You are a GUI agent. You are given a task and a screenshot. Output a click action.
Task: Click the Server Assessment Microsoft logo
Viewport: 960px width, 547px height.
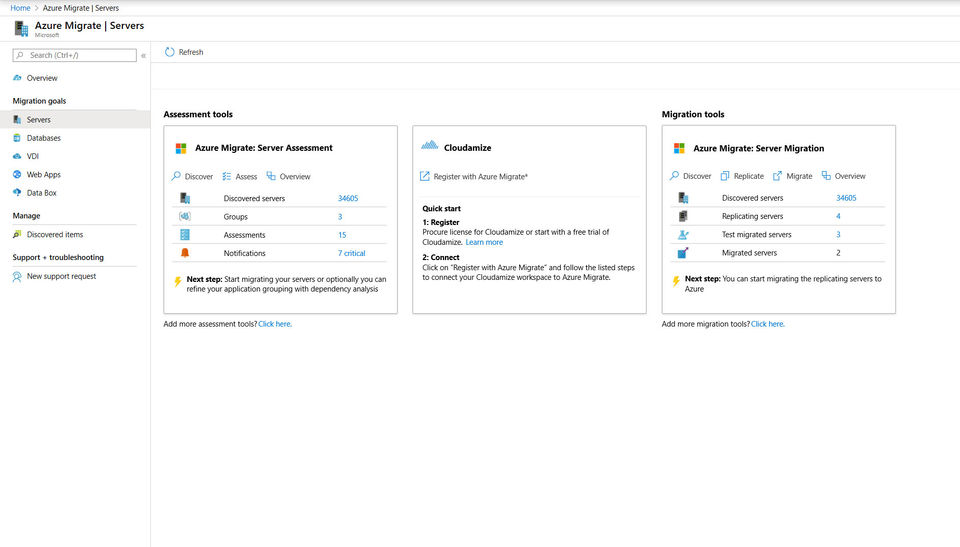click(181, 148)
